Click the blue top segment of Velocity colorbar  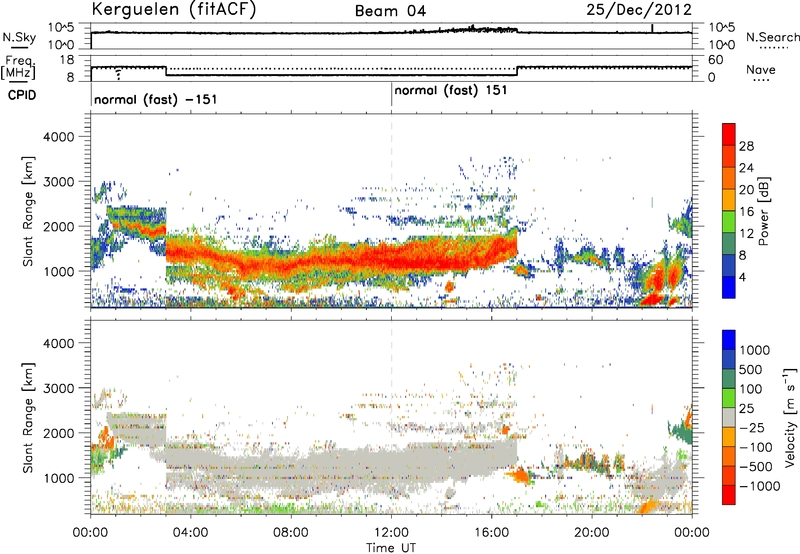pos(729,340)
